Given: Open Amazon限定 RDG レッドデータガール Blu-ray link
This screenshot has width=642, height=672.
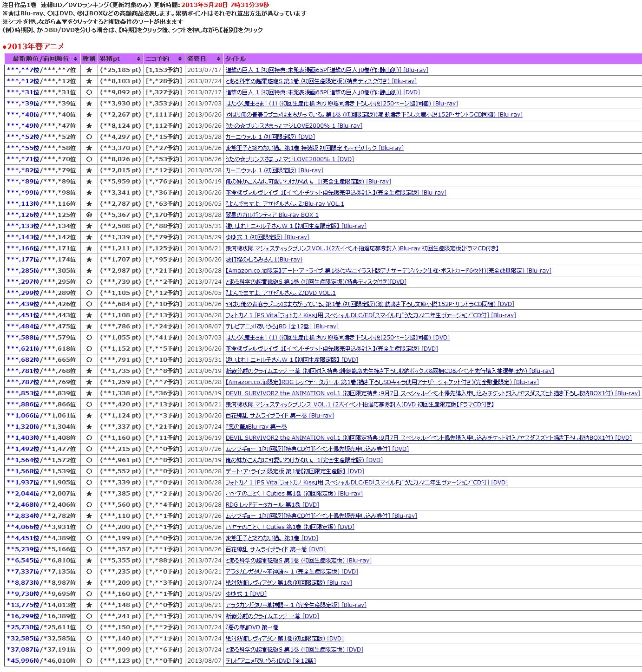Looking at the screenshot, I should pos(382,382).
